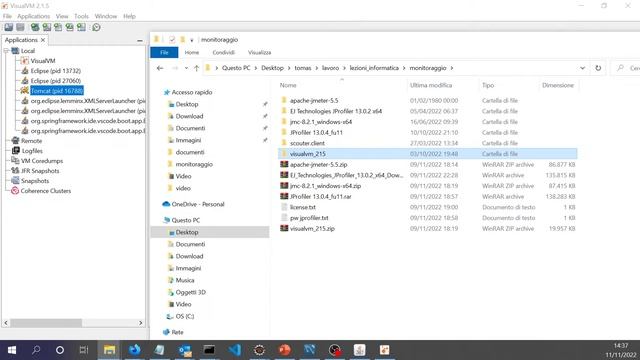This screenshot has width=640, height=360.
Task: Click the Load snapshot icon in VisualVM toolbar
Action: pyautogui.click(x=9, y=27)
